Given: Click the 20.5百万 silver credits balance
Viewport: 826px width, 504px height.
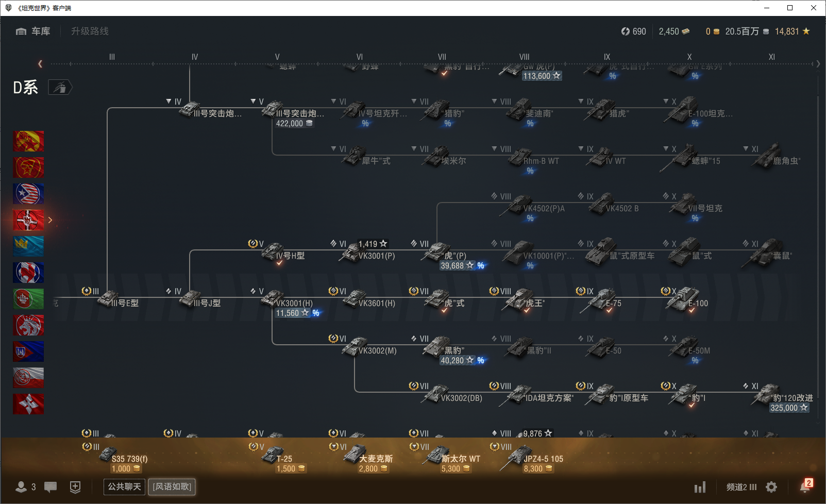Looking at the screenshot, I should pos(747,31).
